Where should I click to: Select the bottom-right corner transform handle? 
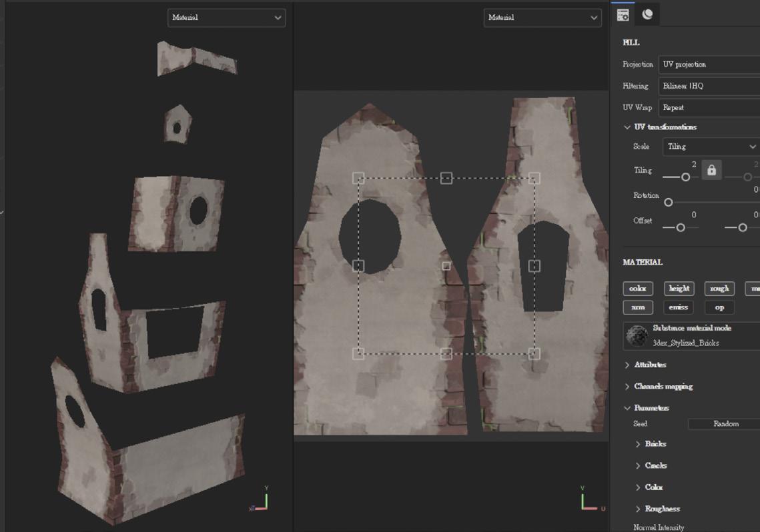click(534, 353)
